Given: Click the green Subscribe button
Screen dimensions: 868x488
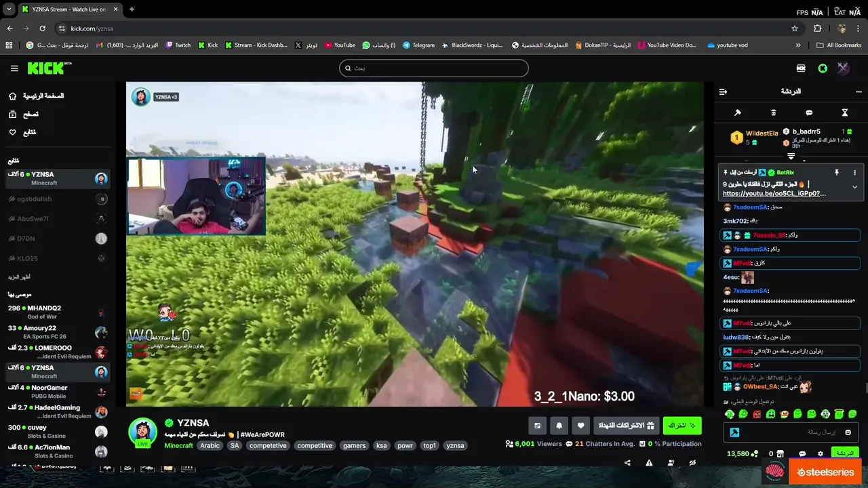Looking at the screenshot, I should pyautogui.click(x=682, y=426).
